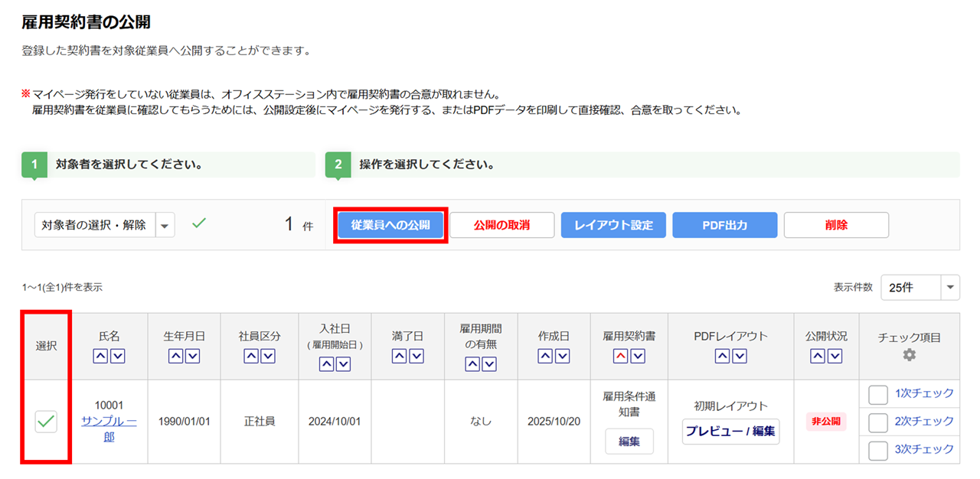
Task: Uncheck the selection checkbox for サンプル一郎
Action: point(47,421)
